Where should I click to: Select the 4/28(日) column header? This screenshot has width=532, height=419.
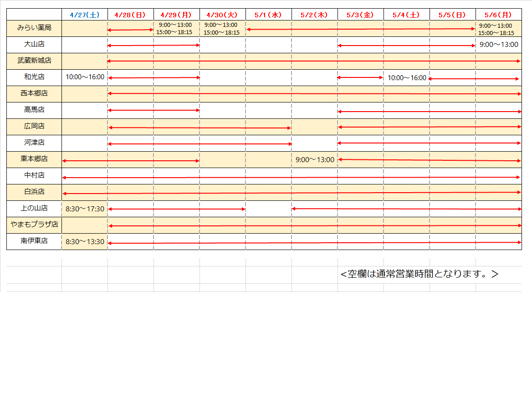pyautogui.click(x=131, y=15)
